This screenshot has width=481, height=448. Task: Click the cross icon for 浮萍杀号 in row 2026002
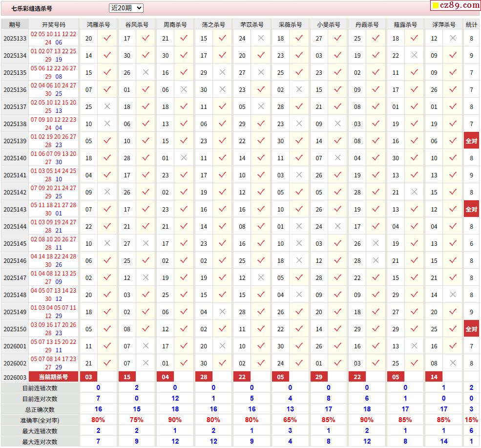click(x=453, y=363)
